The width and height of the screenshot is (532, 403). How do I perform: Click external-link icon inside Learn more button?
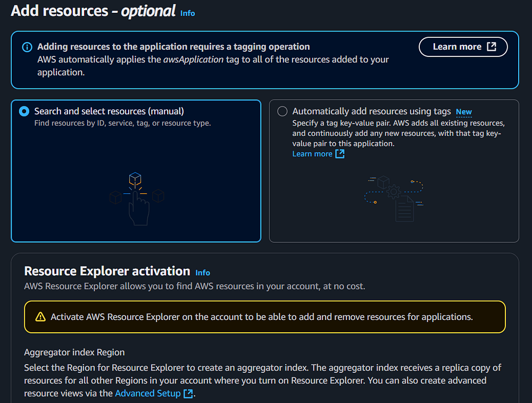click(x=492, y=47)
